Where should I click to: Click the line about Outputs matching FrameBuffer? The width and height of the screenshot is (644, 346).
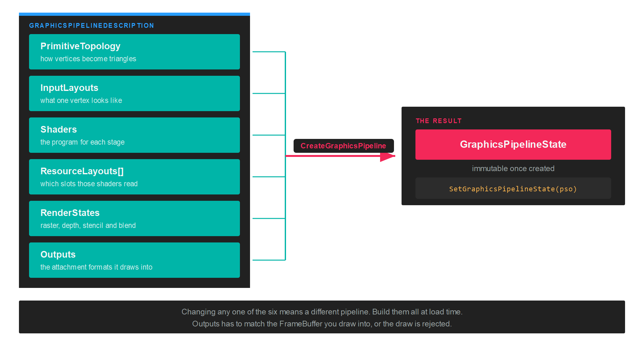coord(322,324)
